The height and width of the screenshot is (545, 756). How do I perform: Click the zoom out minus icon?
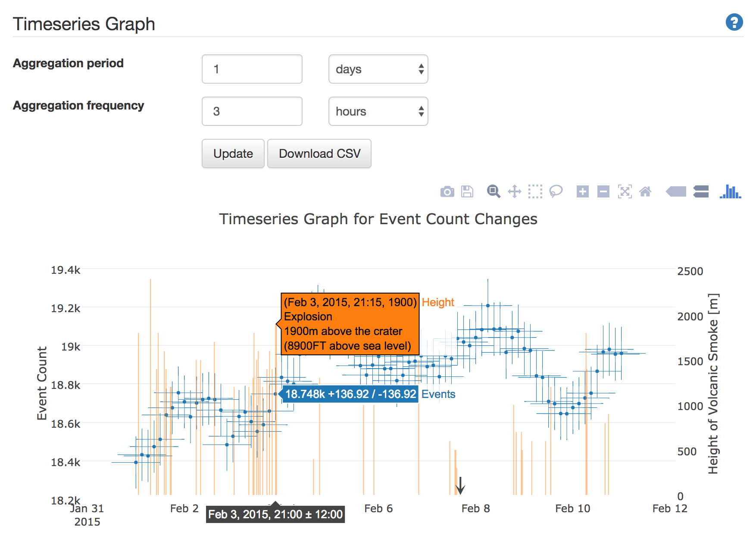point(603,191)
